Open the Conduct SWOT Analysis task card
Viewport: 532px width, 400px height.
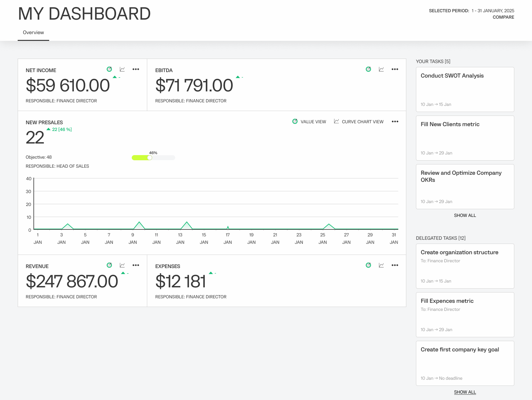click(x=465, y=89)
